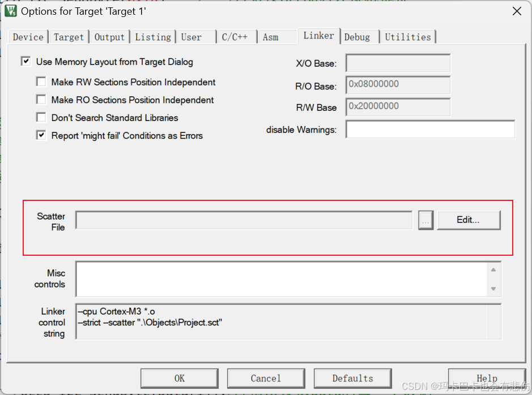Switch to the Target tab

pos(69,37)
